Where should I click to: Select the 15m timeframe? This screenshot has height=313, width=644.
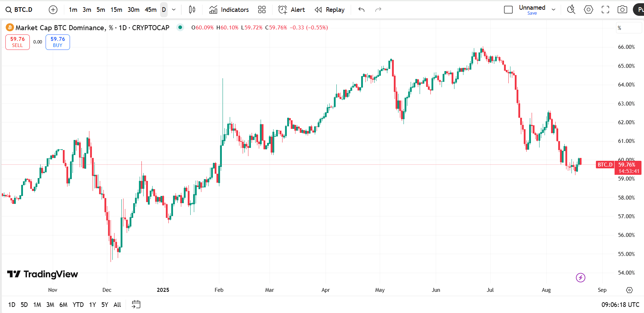116,10
